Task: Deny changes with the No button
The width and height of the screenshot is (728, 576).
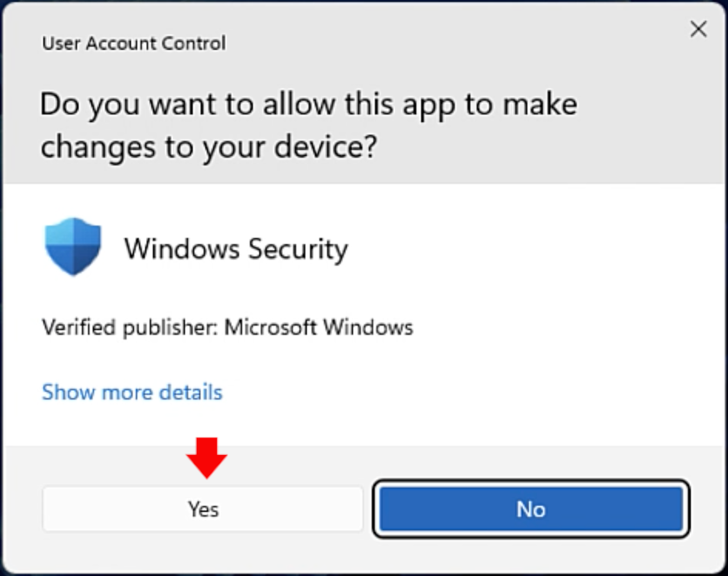Action: click(x=531, y=509)
